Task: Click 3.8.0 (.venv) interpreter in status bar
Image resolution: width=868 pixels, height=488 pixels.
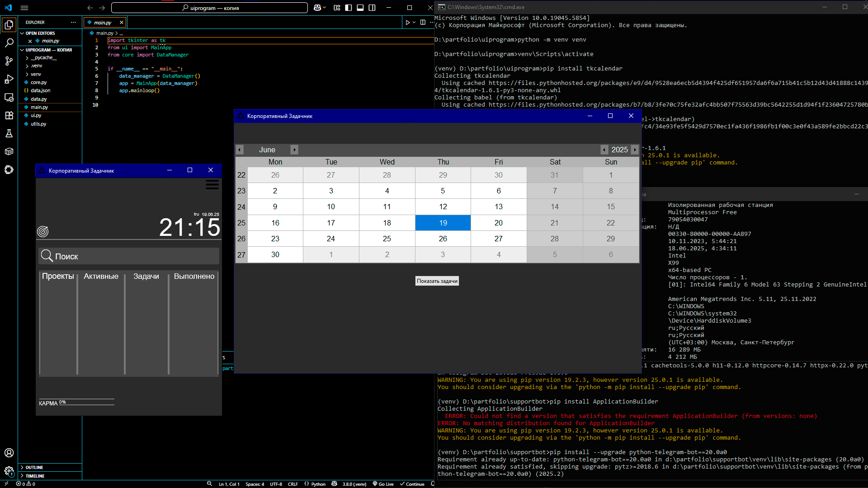Action: (354, 484)
